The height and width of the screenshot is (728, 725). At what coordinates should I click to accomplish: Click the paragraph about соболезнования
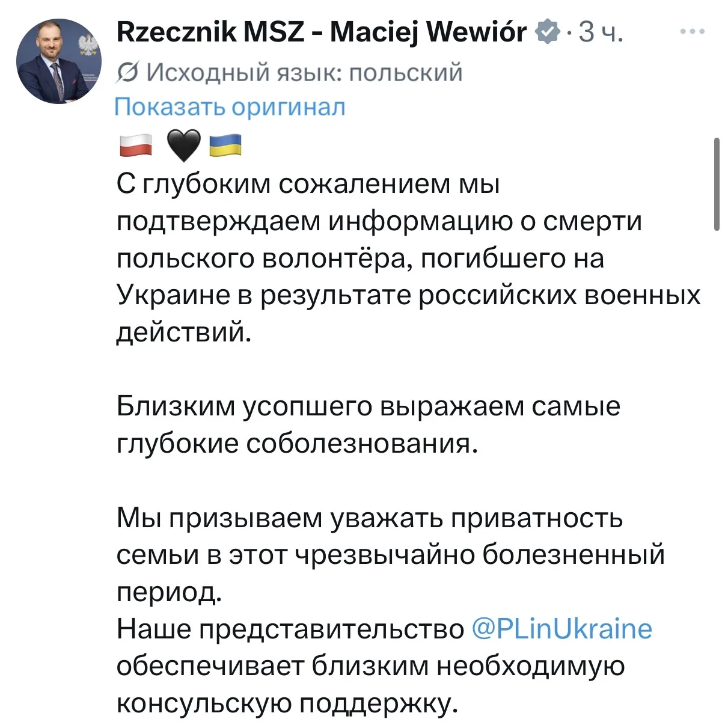click(368, 425)
